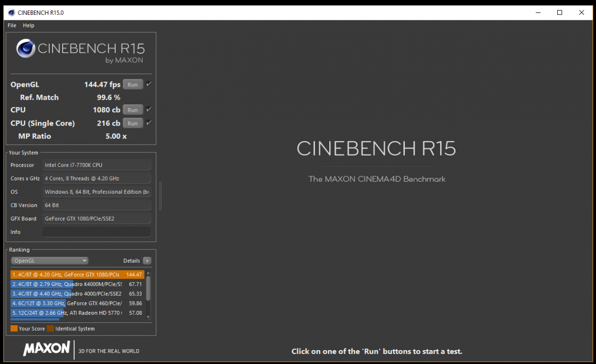Click the Cinebench icon in title bar
Viewport: 596px width, 364px height.
[x=11, y=12]
